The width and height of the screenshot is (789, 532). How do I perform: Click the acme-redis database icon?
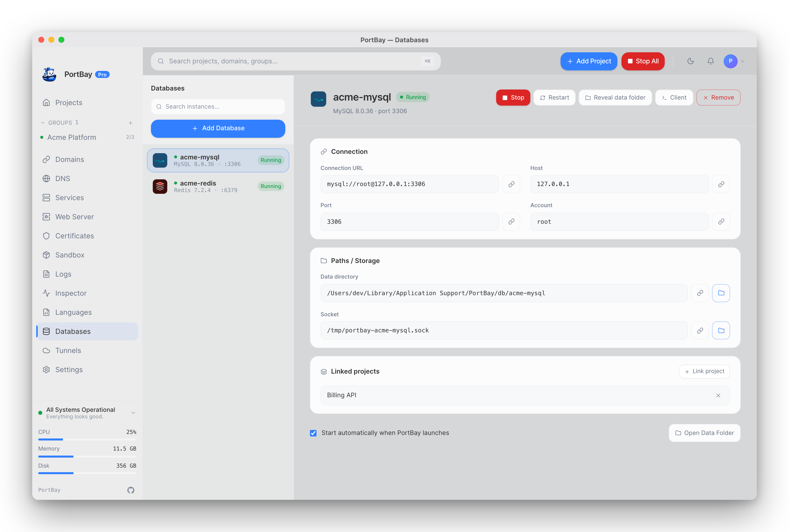pos(160,186)
